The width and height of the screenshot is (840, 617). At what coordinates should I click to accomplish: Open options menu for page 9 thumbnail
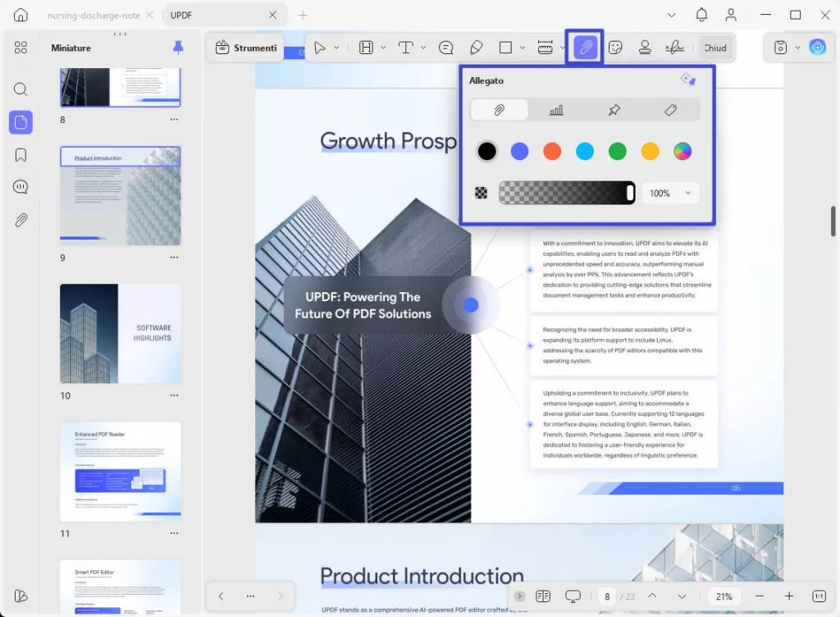click(174, 258)
